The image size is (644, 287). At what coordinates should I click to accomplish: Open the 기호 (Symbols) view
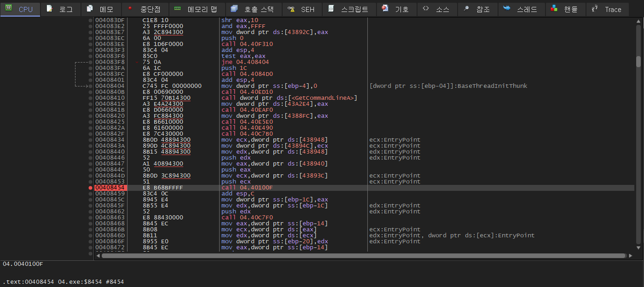tap(396, 9)
